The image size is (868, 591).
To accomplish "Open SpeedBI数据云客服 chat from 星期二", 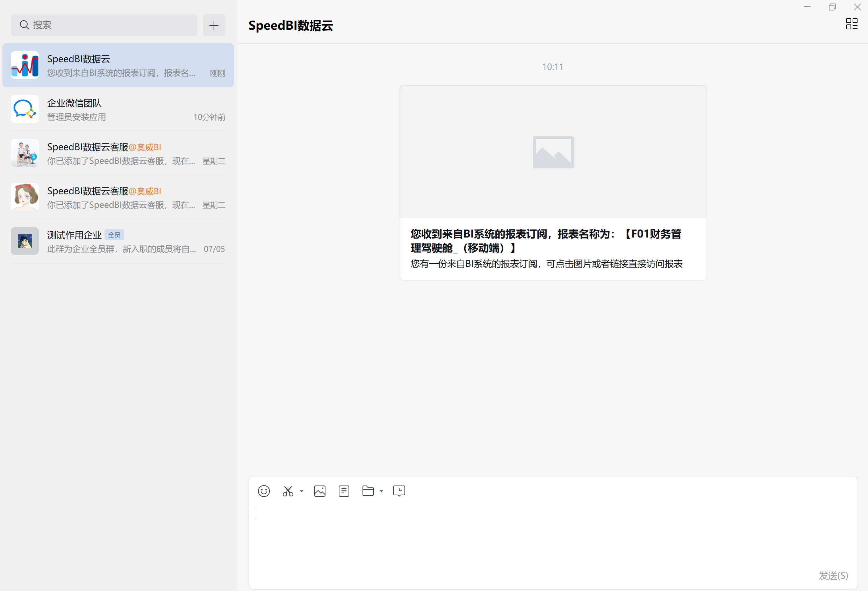I will click(x=118, y=197).
